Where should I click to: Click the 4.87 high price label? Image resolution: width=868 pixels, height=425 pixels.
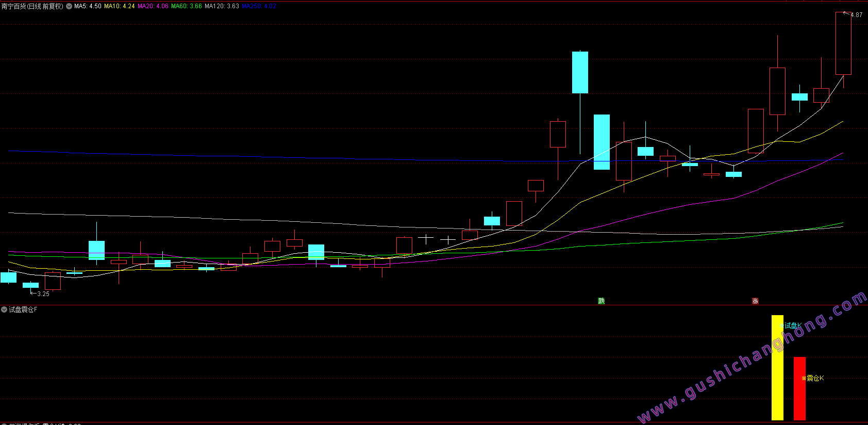point(856,15)
